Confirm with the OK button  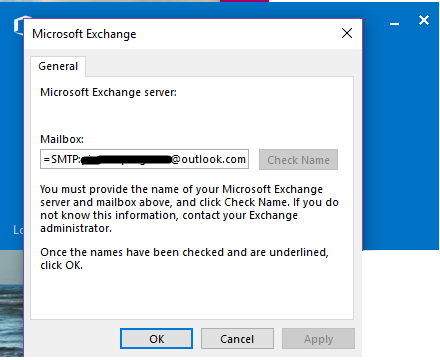(x=156, y=339)
